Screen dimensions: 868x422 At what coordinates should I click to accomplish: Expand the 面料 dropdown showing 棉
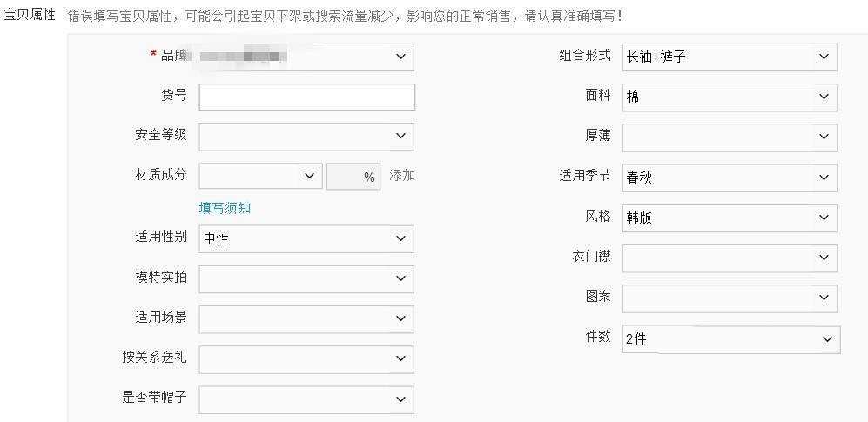click(730, 97)
